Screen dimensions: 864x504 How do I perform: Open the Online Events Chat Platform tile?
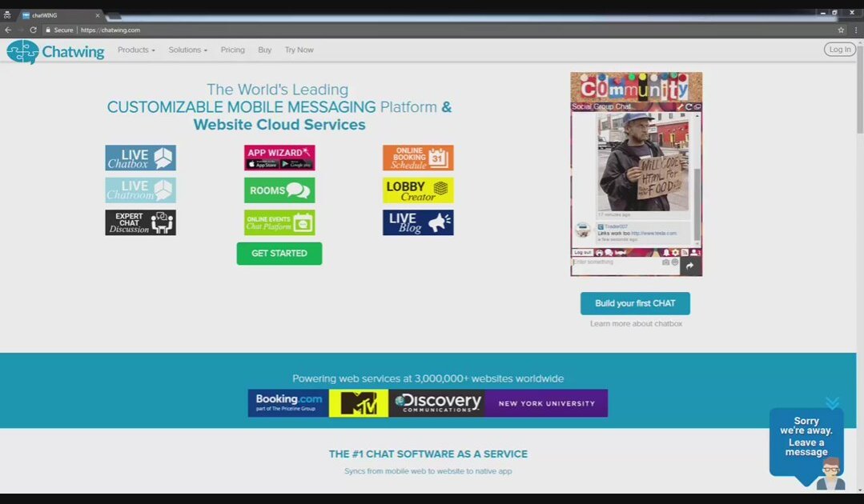[x=279, y=222]
